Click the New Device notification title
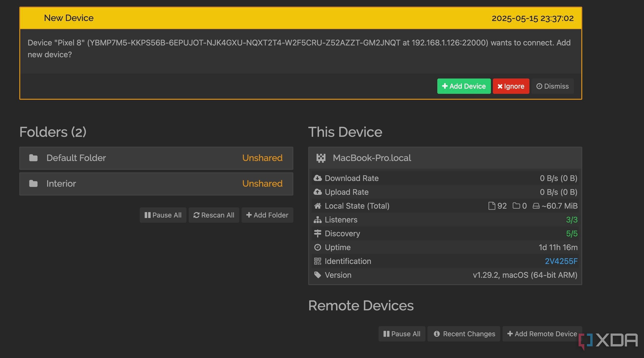 [69, 18]
